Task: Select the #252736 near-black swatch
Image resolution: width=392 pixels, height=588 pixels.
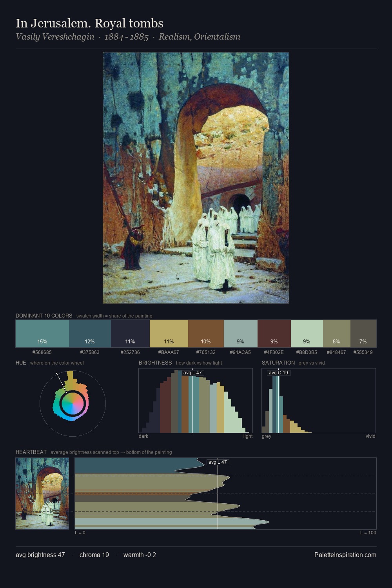Action: (x=130, y=334)
